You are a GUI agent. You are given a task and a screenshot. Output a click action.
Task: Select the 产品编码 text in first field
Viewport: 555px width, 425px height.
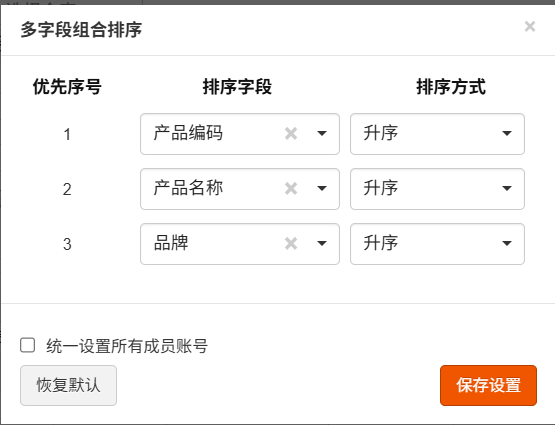[x=188, y=133]
